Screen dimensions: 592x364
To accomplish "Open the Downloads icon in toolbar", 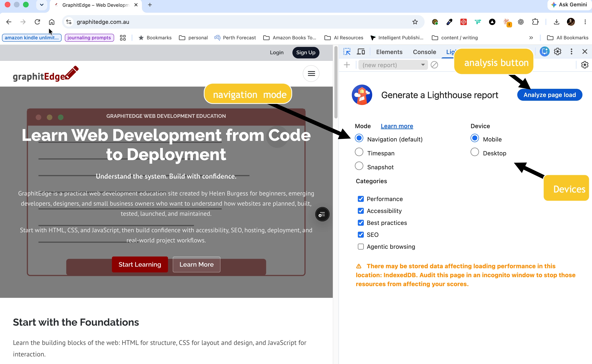I will click(556, 22).
